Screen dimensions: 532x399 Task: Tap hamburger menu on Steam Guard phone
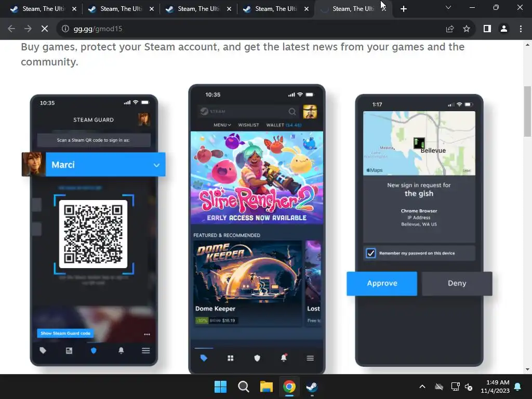click(146, 351)
